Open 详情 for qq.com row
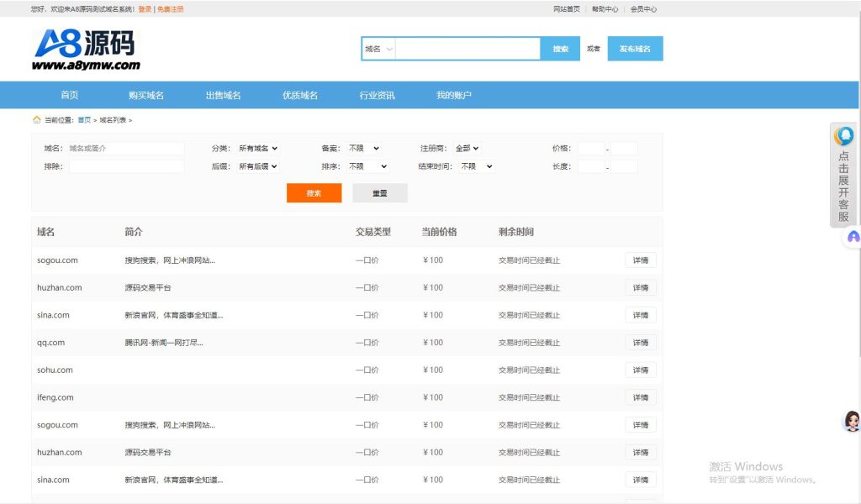The image size is (861, 504). [640, 342]
